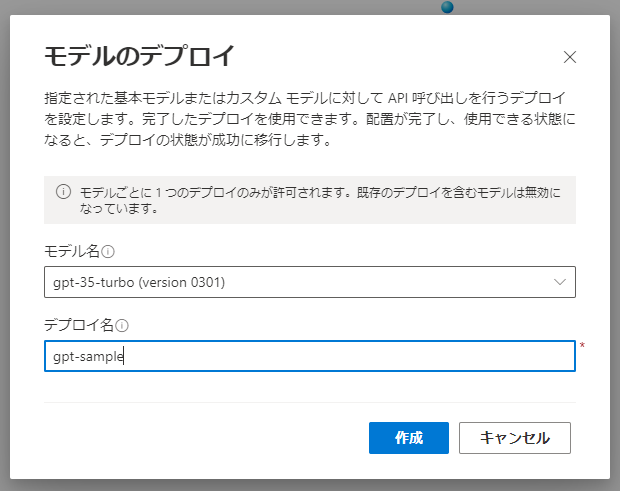620x491 pixels.
Task: Click the 作成 button
Action: [x=408, y=438]
